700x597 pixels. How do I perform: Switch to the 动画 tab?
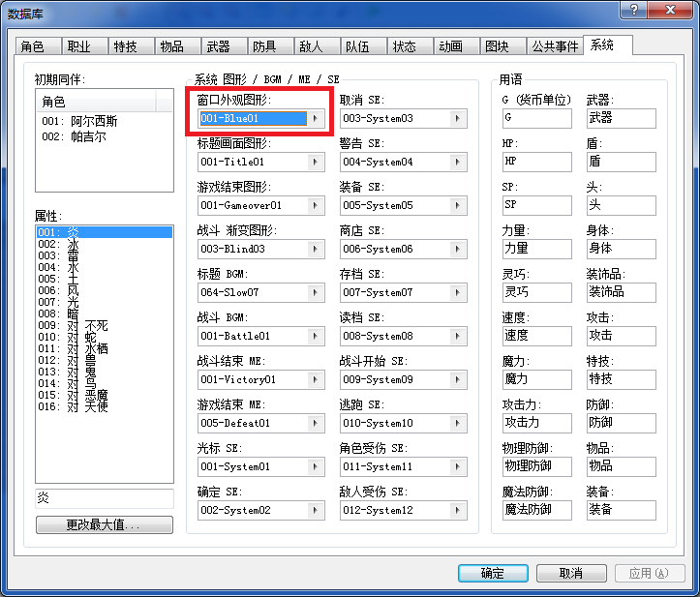pos(456,45)
